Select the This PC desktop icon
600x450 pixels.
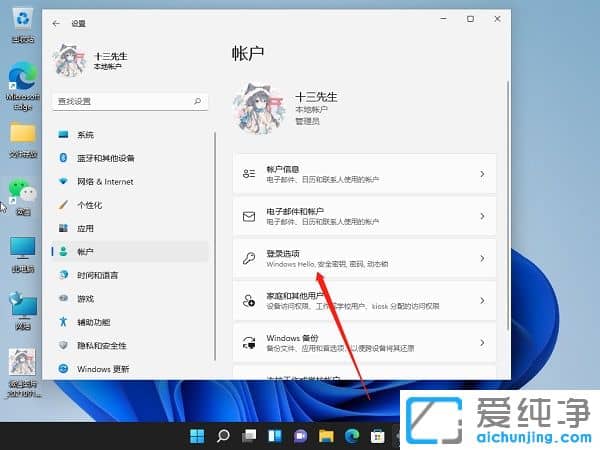[23, 255]
